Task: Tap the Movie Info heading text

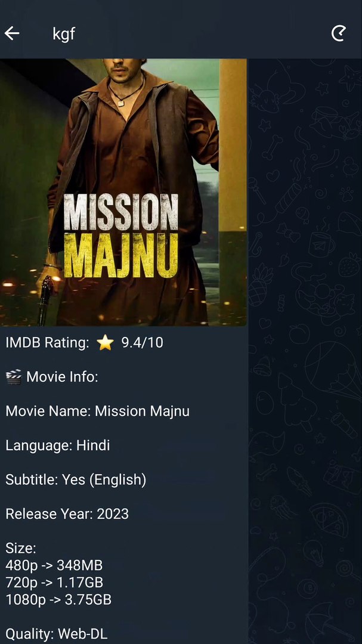Action: [62, 377]
